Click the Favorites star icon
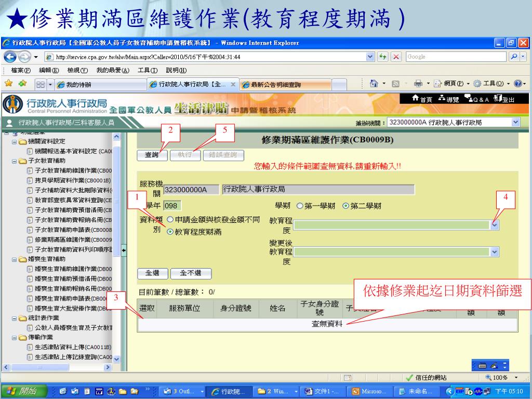 coord(9,83)
